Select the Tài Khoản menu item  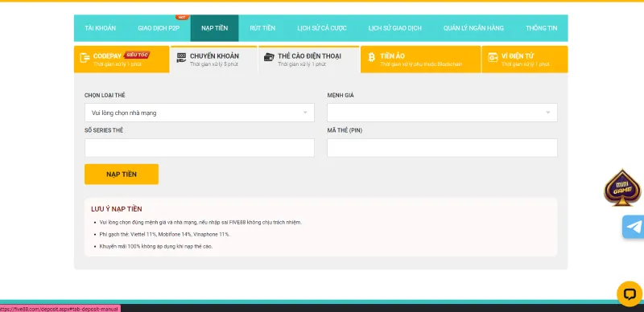[x=100, y=28]
